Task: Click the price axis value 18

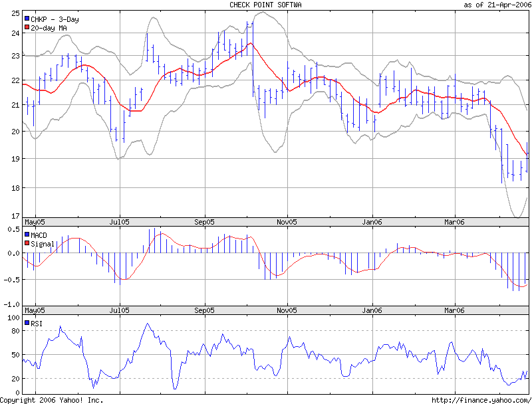Action: (x=15, y=188)
